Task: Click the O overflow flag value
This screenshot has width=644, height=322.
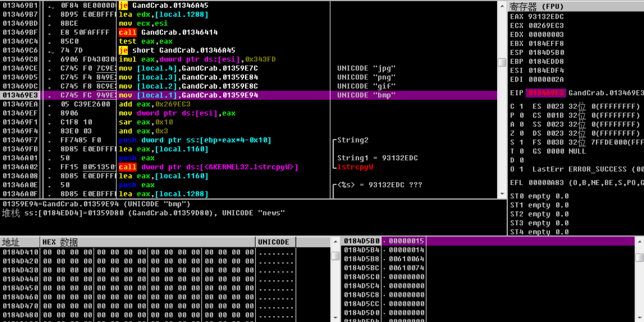Action: click(521, 169)
